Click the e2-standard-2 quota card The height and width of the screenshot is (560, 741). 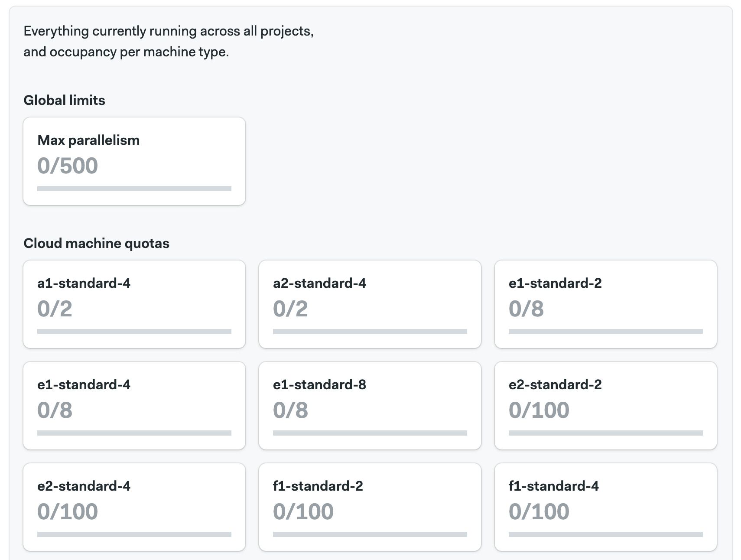605,405
